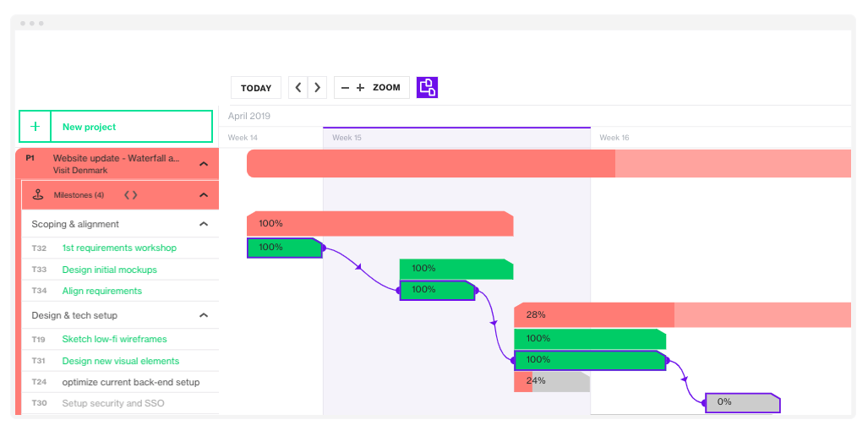Go to previous period with left arrow
The image size is (868, 431).
point(298,87)
